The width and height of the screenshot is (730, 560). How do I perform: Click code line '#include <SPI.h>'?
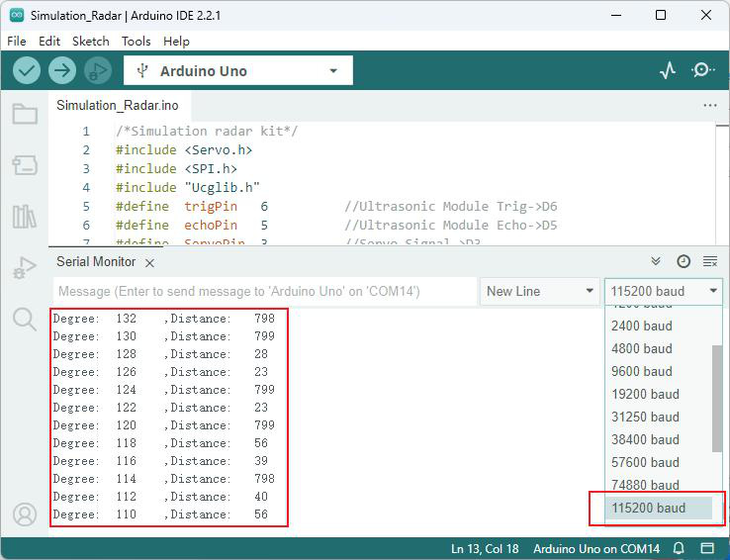[x=176, y=168]
